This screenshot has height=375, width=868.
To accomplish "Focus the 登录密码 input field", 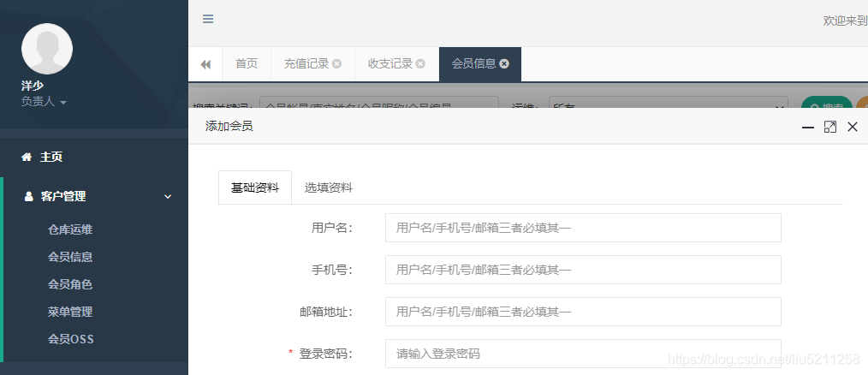I will [x=583, y=354].
